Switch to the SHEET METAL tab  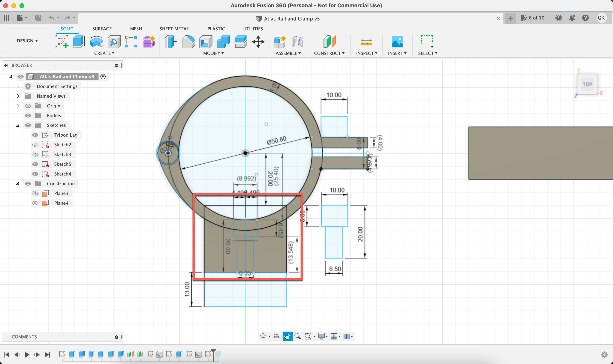[x=174, y=29]
